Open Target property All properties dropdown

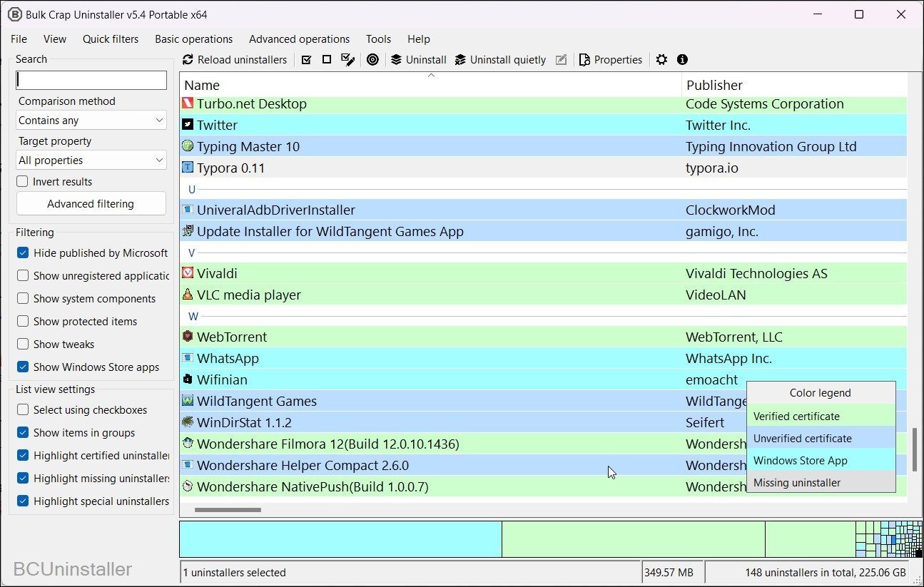point(91,160)
